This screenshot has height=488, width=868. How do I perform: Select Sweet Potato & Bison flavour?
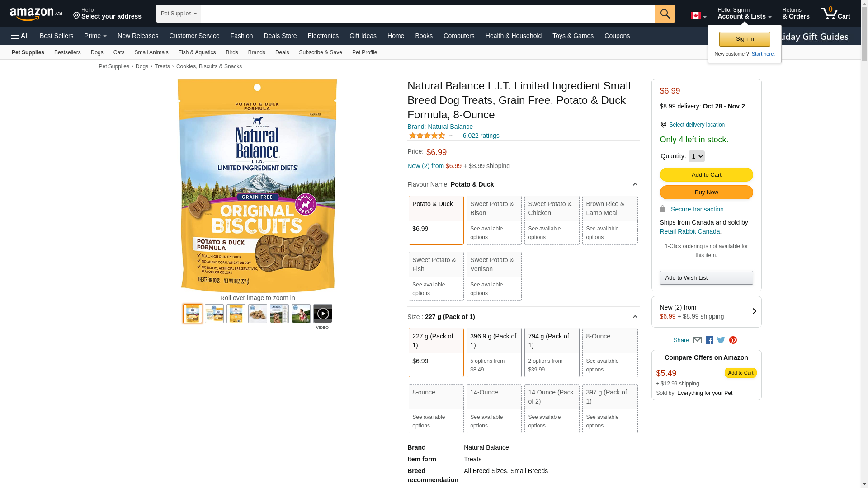(494, 220)
